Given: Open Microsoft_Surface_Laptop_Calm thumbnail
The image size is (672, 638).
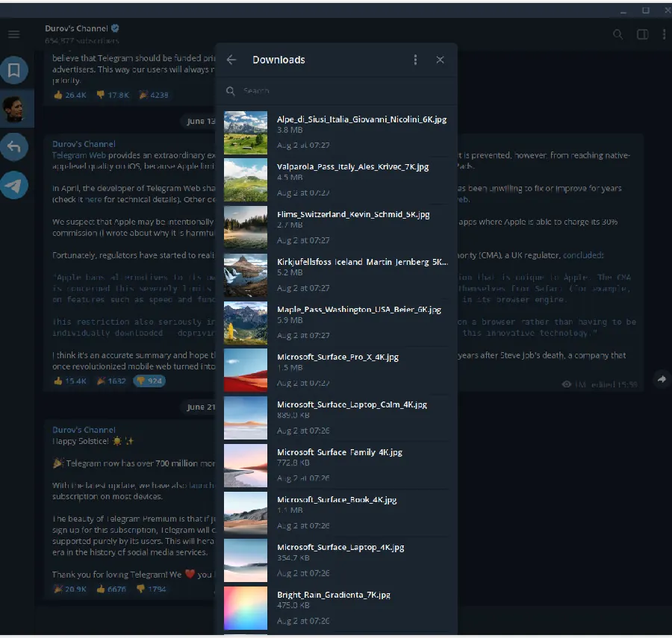Looking at the screenshot, I should [x=246, y=418].
